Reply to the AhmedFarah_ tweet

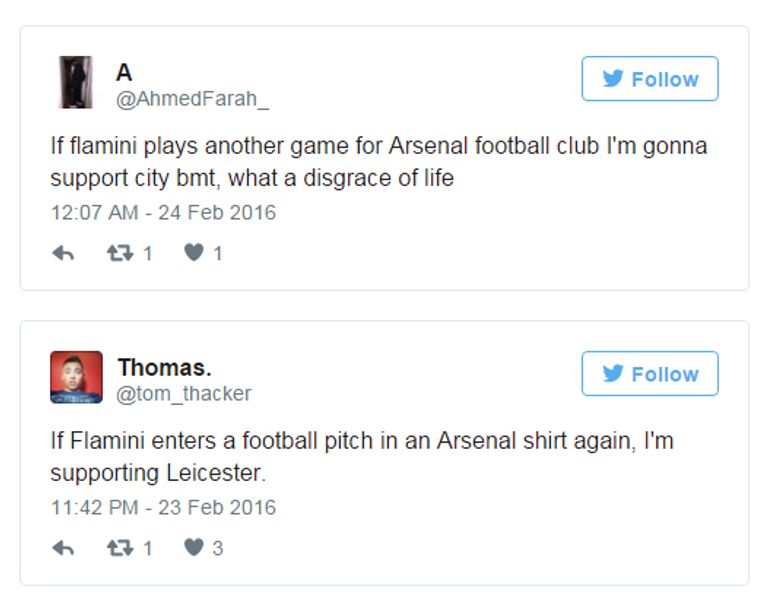[63, 254]
